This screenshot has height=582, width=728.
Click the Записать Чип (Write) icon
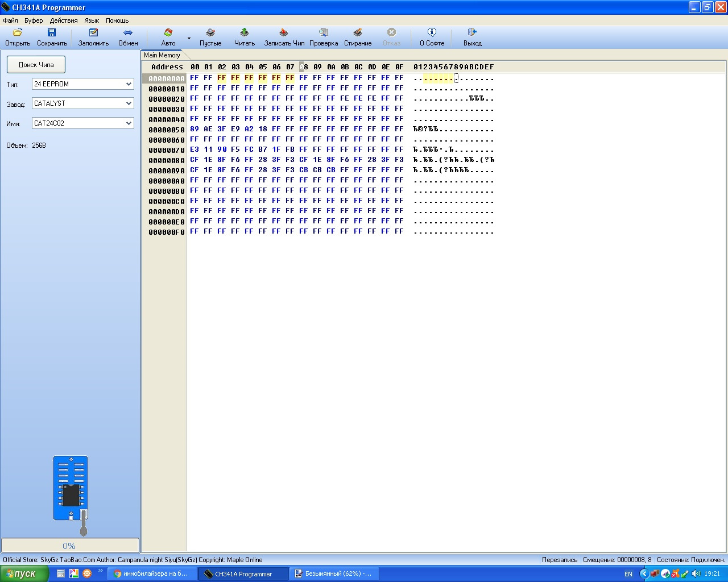[x=284, y=32]
